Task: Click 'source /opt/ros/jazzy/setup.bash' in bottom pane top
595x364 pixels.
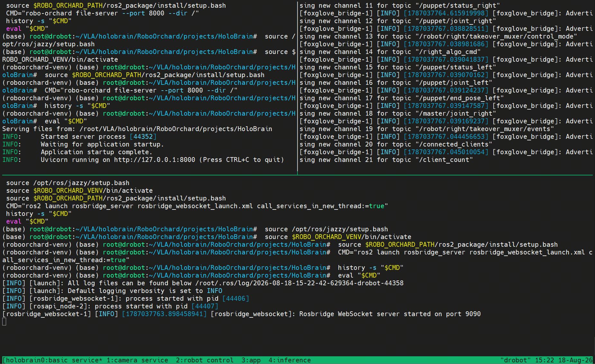Action: point(68,183)
